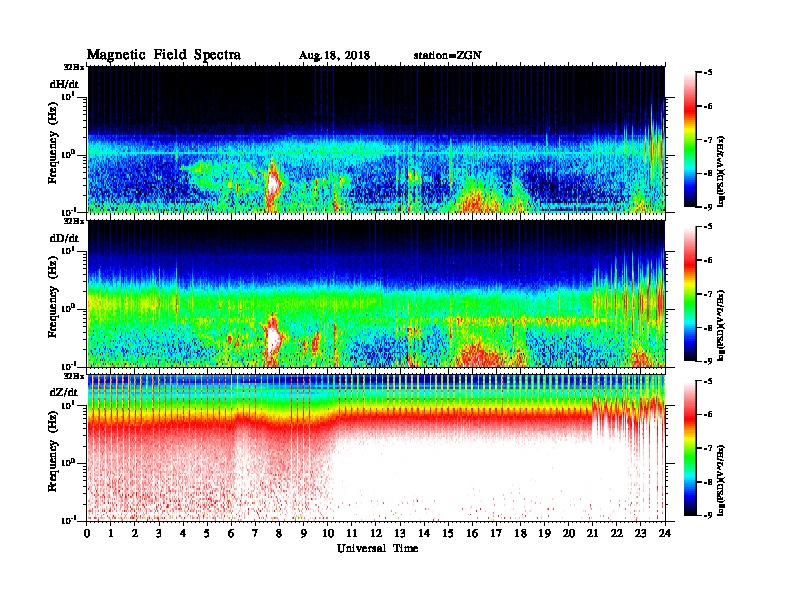Screen dimensions: 792x612
Task: Click Universal Time tick label "15"
Action: pos(448,533)
